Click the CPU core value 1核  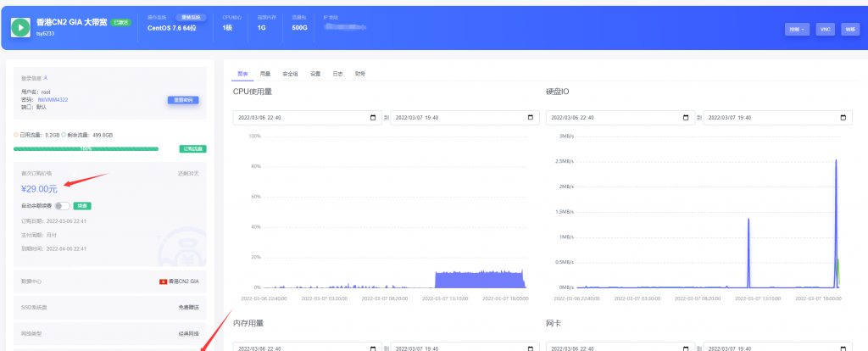(x=227, y=28)
